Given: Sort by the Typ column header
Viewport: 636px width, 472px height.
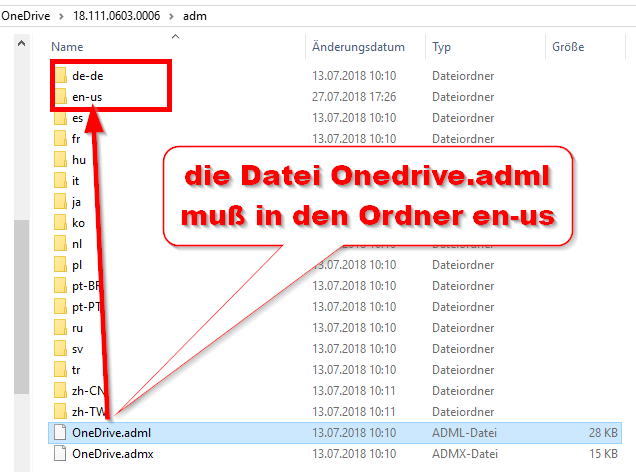Looking at the screenshot, I should [442, 47].
